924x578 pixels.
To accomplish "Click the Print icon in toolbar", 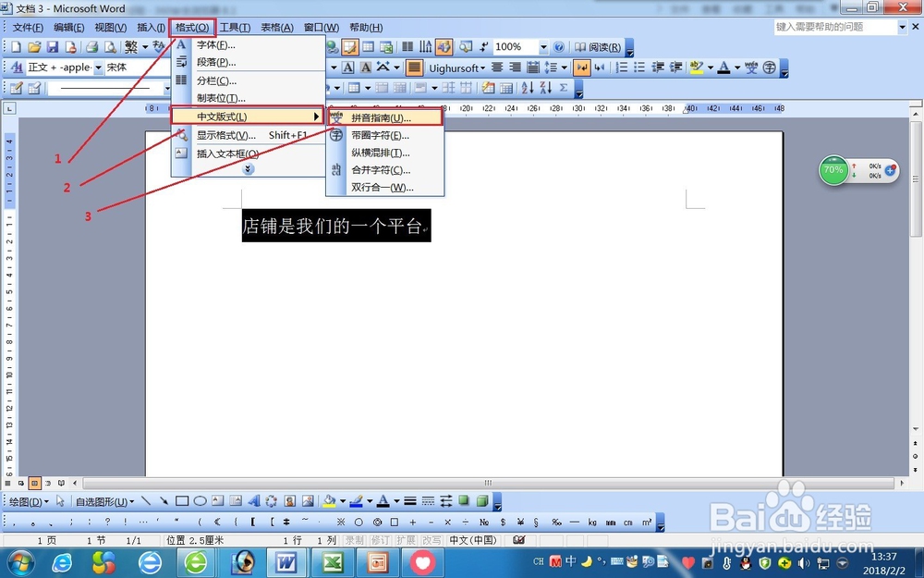I will (91, 47).
